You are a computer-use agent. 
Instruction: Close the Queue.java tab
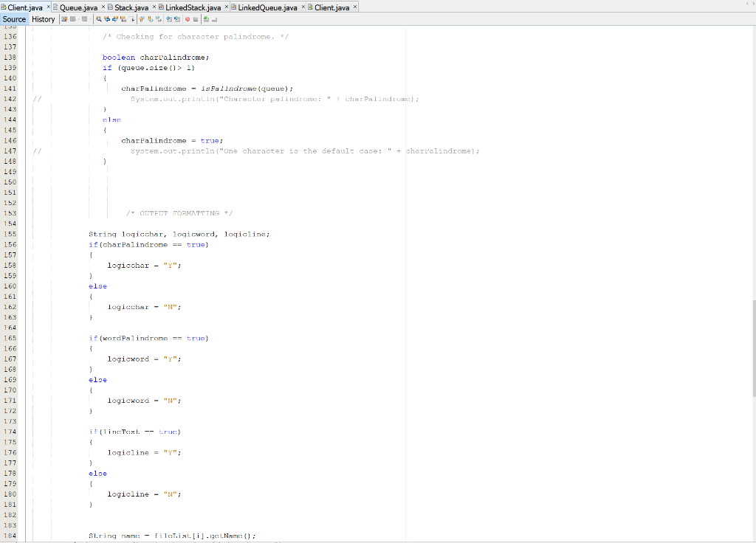point(103,7)
